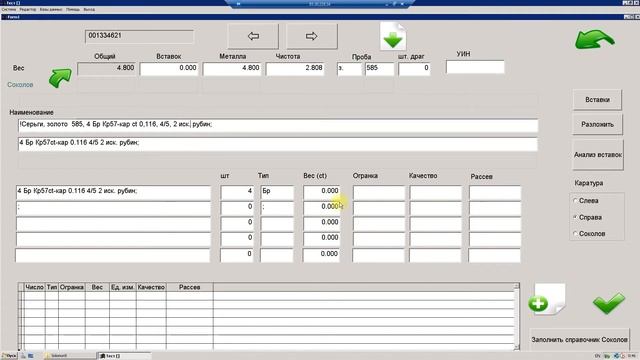Click first row Вес (ct) field
This screenshot has height=360, width=640.
(x=322, y=192)
